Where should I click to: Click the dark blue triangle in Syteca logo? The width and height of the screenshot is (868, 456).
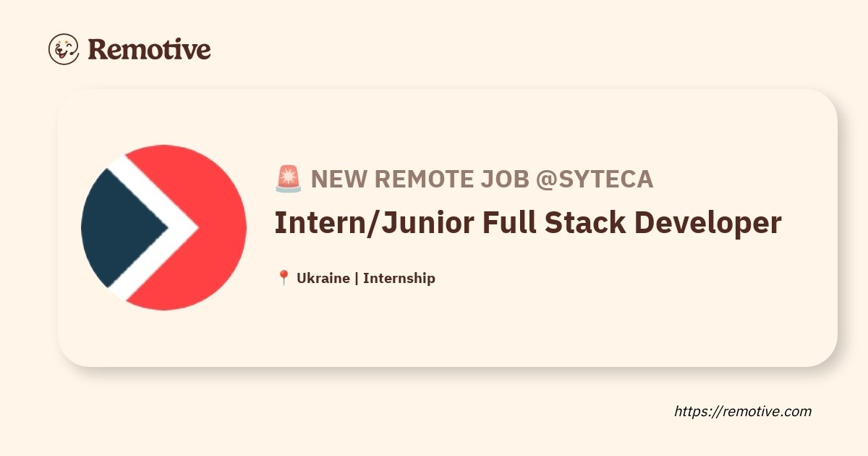[123, 228]
